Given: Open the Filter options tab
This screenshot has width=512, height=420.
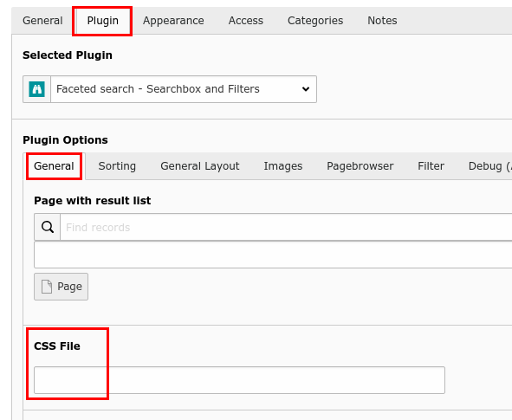Looking at the screenshot, I should click(x=431, y=166).
